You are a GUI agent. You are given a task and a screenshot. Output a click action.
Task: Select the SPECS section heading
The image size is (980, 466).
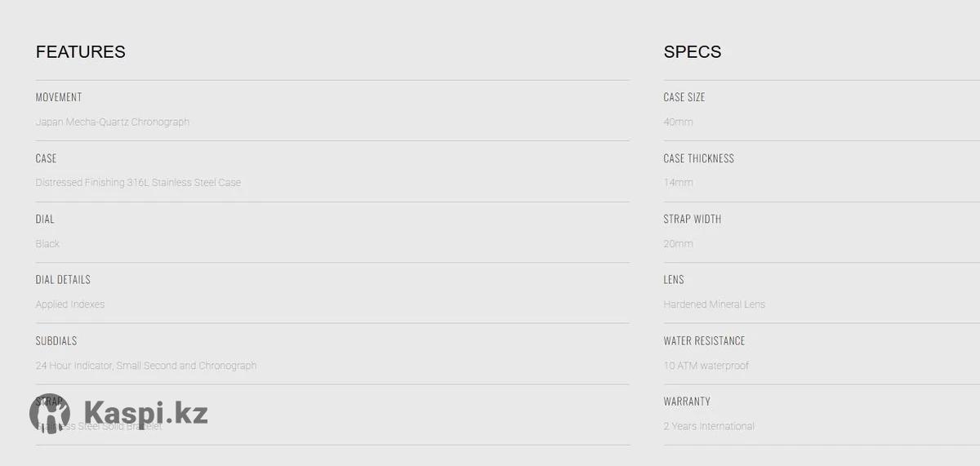click(693, 52)
